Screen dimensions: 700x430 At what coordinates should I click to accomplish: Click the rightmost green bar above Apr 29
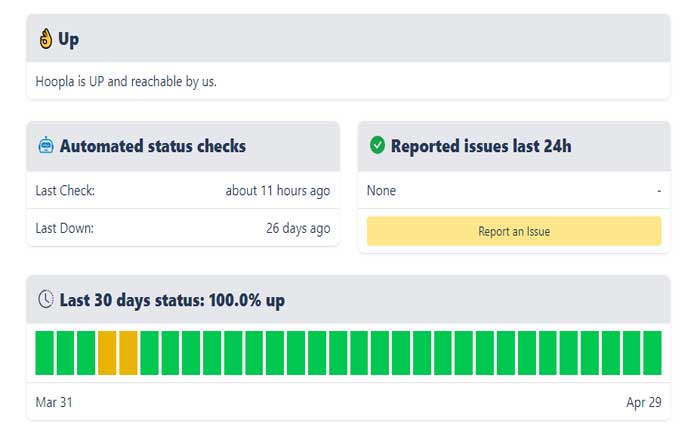click(x=652, y=353)
